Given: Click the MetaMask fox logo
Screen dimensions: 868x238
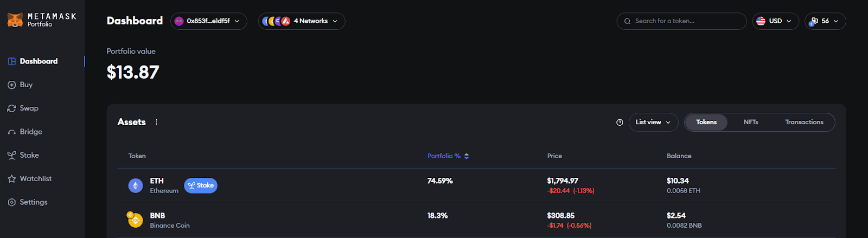Looking at the screenshot, I should pos(15,20).
